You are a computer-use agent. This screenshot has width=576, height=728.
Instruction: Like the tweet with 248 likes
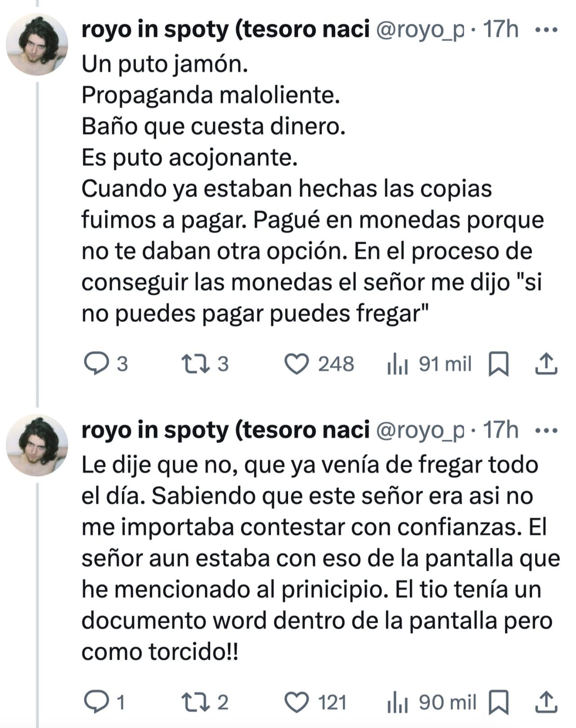click(x=297, y=364)
